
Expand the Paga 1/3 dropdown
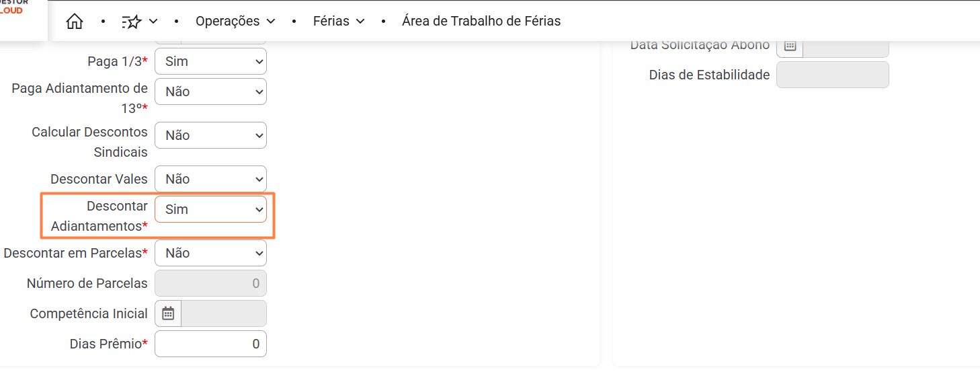(210, 61)
